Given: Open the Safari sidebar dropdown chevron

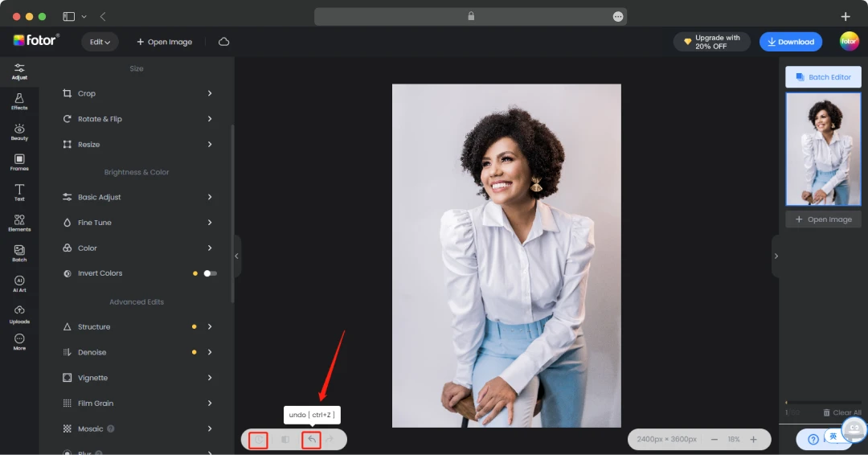Looking at the screenshot, I should pos(84,17).
